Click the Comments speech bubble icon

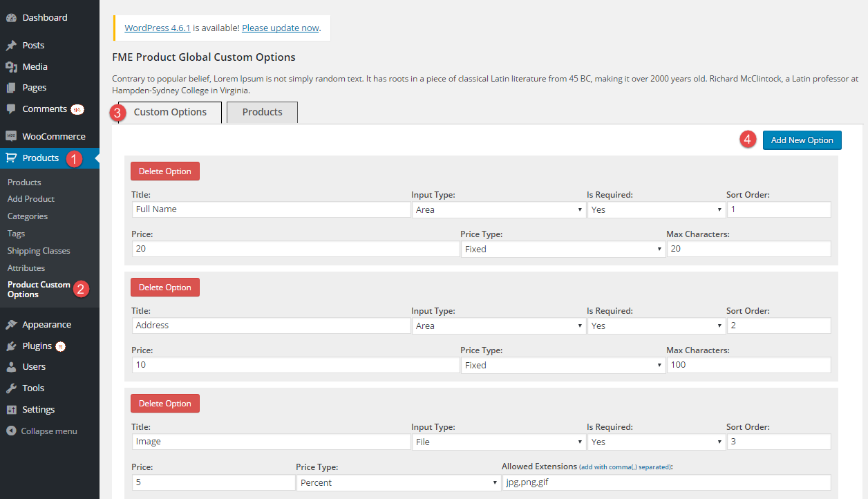[11, 109]
